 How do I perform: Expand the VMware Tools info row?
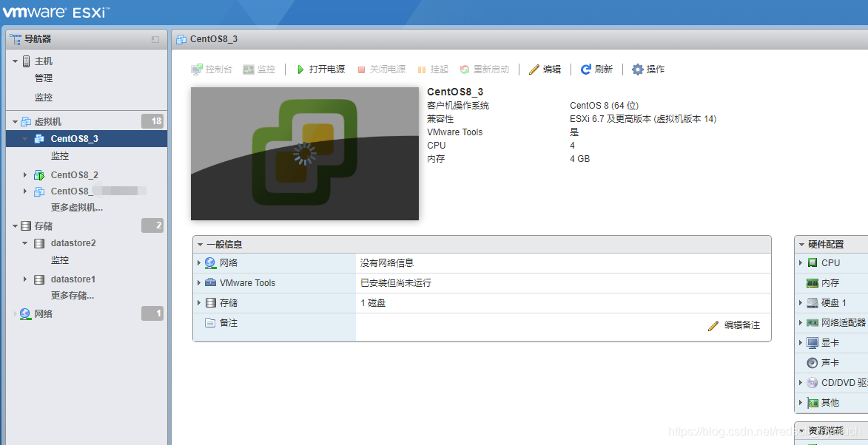(x=199, y=282)
